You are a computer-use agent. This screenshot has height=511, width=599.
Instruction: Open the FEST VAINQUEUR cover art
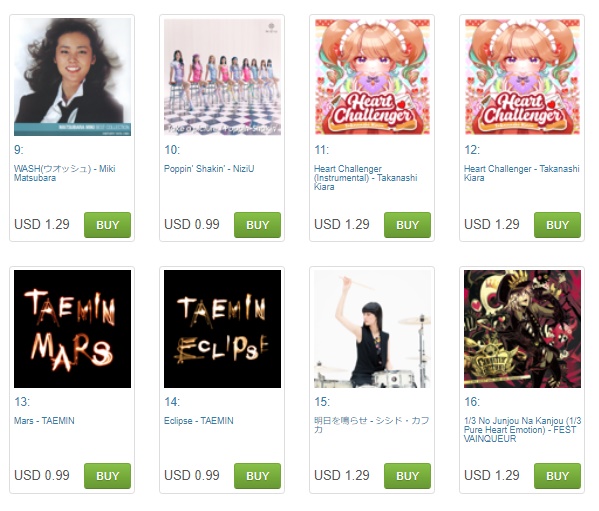[x=522, y=329]
